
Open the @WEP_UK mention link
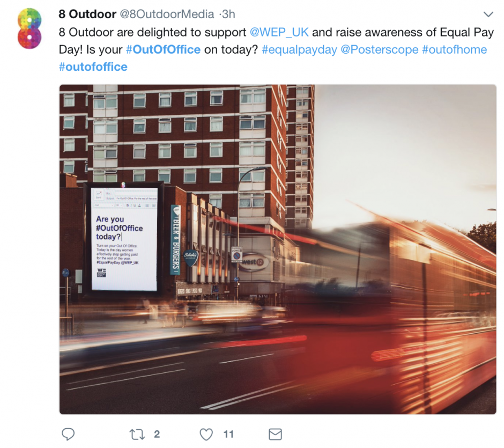279,32
